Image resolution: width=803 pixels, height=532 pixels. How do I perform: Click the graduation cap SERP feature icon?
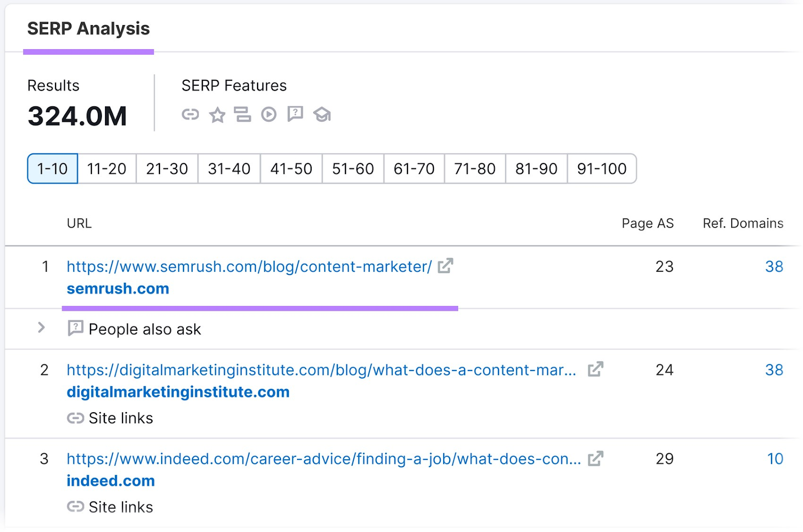click(x=322, y=114)
